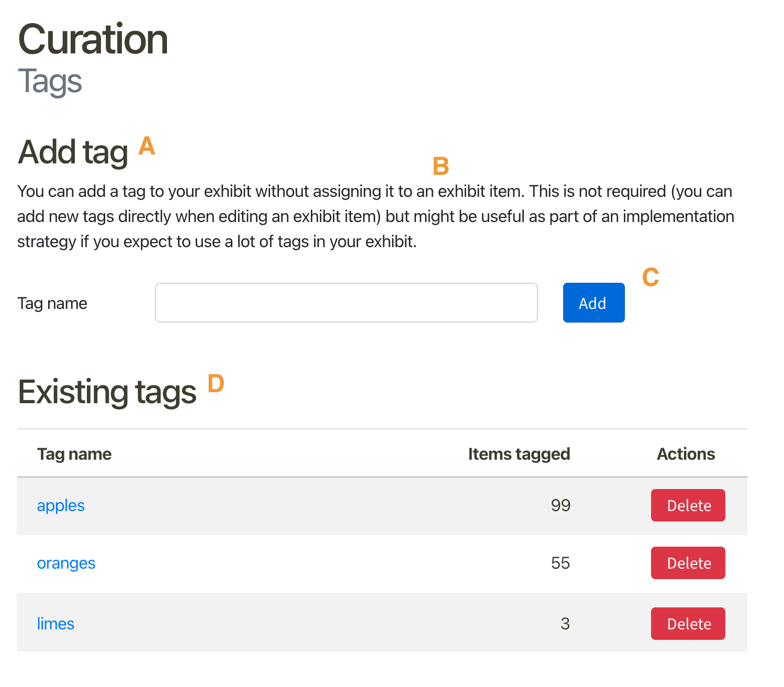This screenshot has width=784, height=687.
Task: Open the limes tag page
Action: (55, 623)
